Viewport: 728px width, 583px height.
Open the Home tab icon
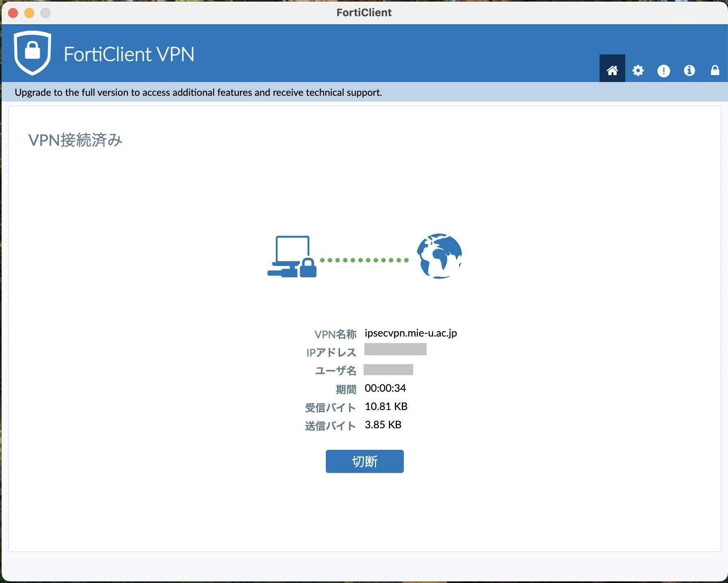[x=612, y=70]
